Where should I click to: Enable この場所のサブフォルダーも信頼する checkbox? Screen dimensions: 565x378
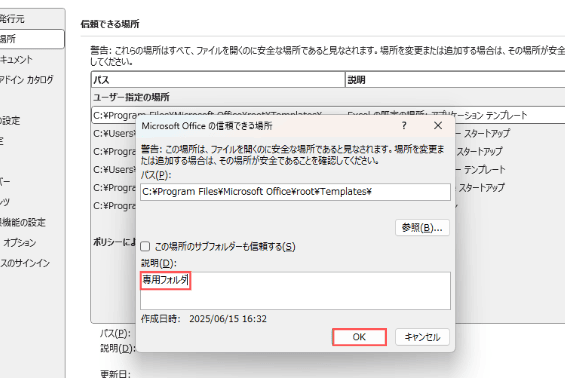click(x=145, y=246)
